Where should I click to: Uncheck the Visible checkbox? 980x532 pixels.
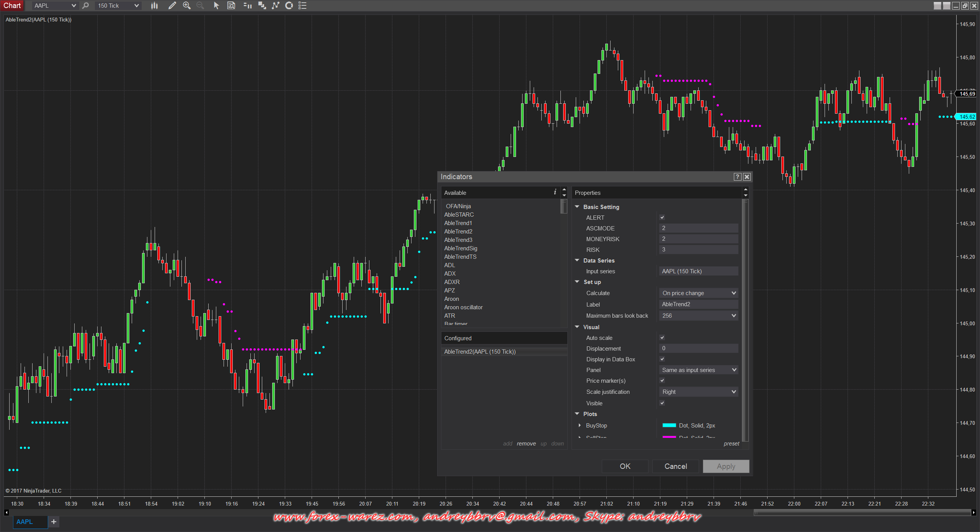click(662, 403)
